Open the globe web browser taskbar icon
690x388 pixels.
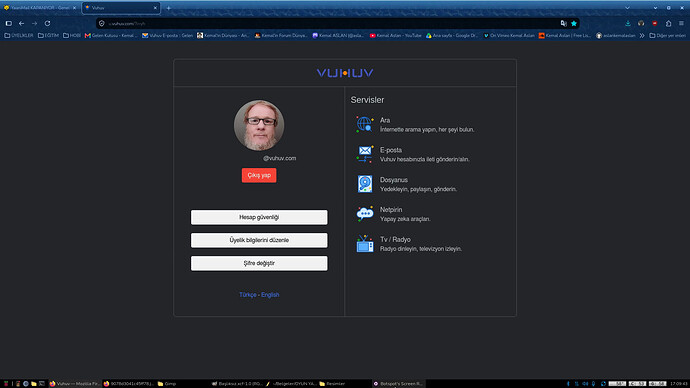26,384
